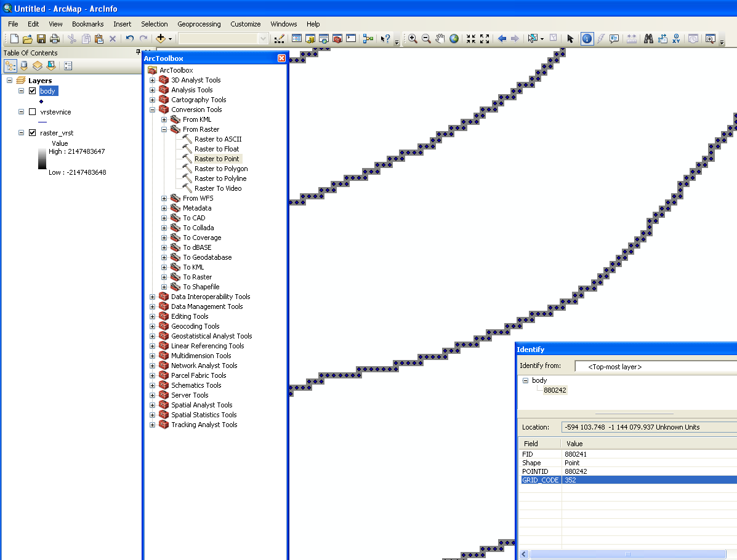Click the Fixed Zoom In arrows

coord(471,39)
